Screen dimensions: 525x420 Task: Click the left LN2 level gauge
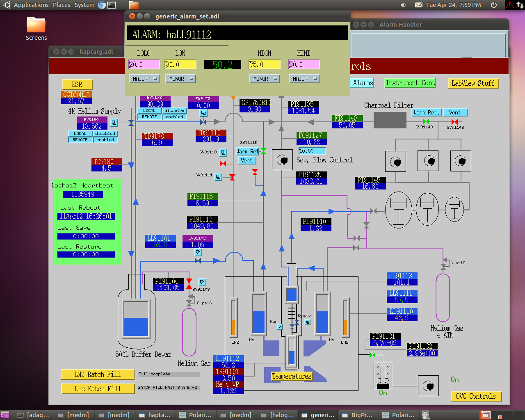pos(234,317)
